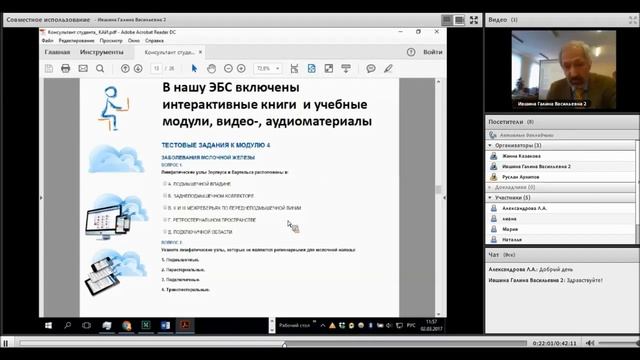Toggle full screen of shared screen panel

[473, 20]
